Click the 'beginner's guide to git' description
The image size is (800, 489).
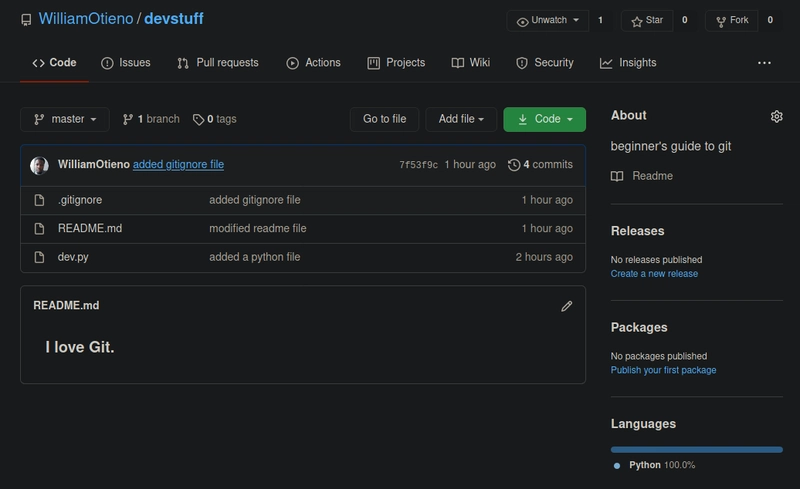670,146
